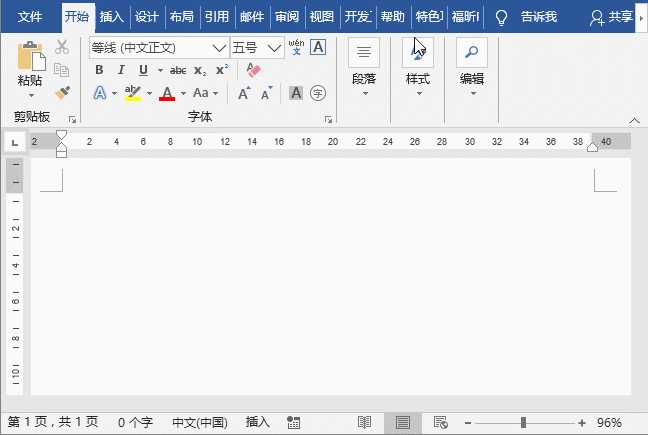
Task: Open the Change Case Aa menu
Action: click(205, 93)
